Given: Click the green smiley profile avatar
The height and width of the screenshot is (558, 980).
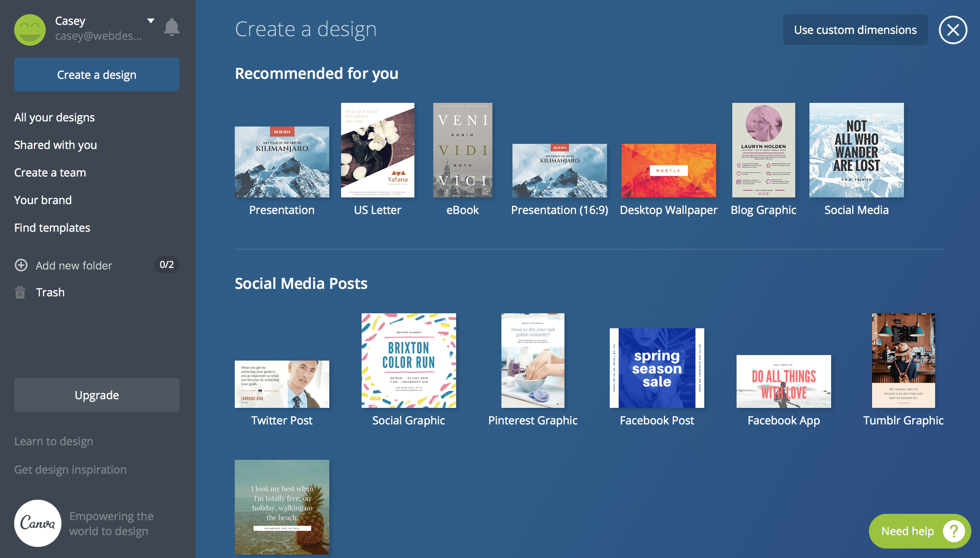Looking at the screenshot, I should (30, 30).
